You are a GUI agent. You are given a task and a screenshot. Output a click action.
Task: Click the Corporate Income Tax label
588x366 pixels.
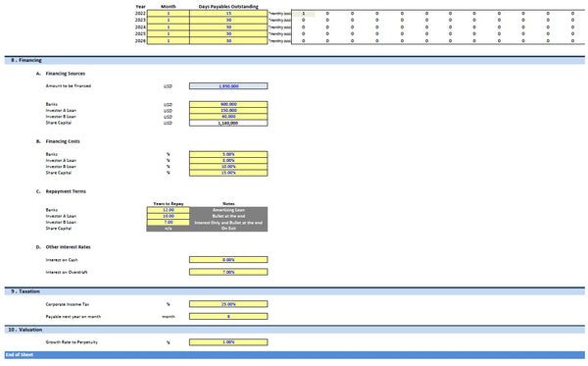(68, 304)
